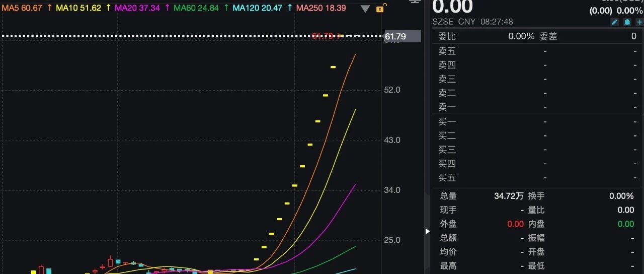The width and height of the screenshot is (644, 274).
Task: Select the MA20 37.34 indicator label
Action: click(137, 8)
